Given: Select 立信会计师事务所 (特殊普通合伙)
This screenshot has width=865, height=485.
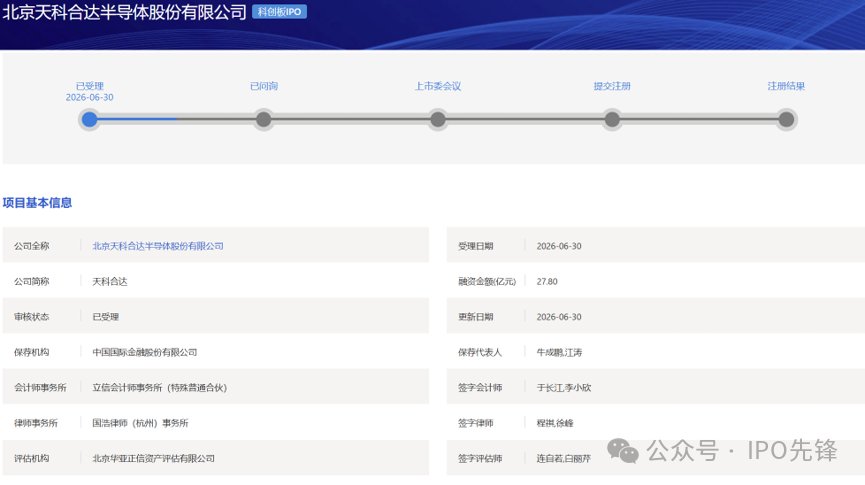Looking at the screenshot, I should coord(159,387).
